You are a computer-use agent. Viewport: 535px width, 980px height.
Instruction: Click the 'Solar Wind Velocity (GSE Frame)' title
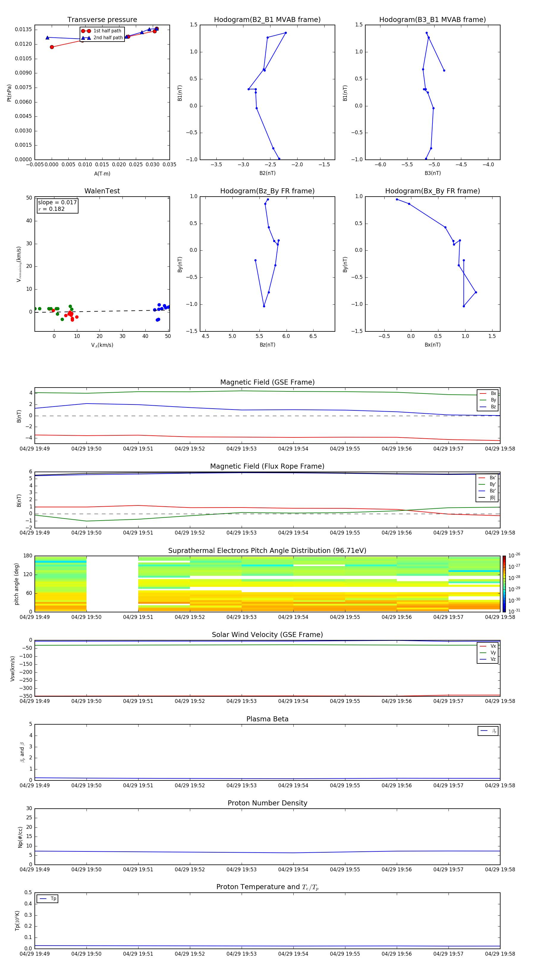(267, 635)
